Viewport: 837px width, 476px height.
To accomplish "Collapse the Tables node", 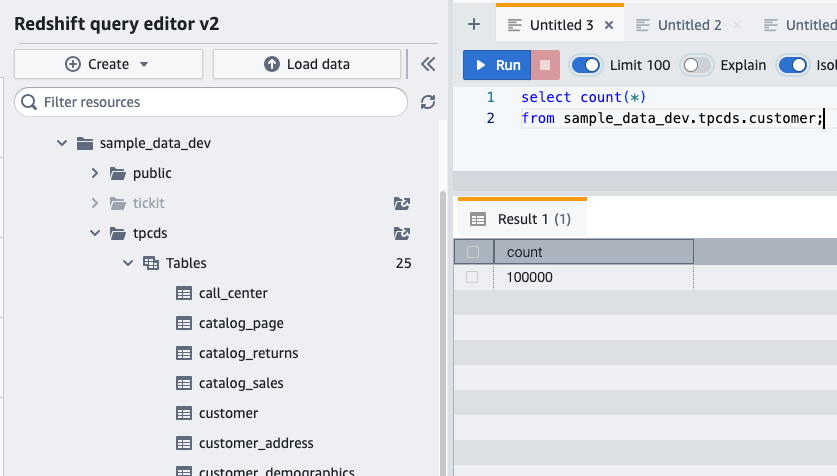I will (128, 263).
